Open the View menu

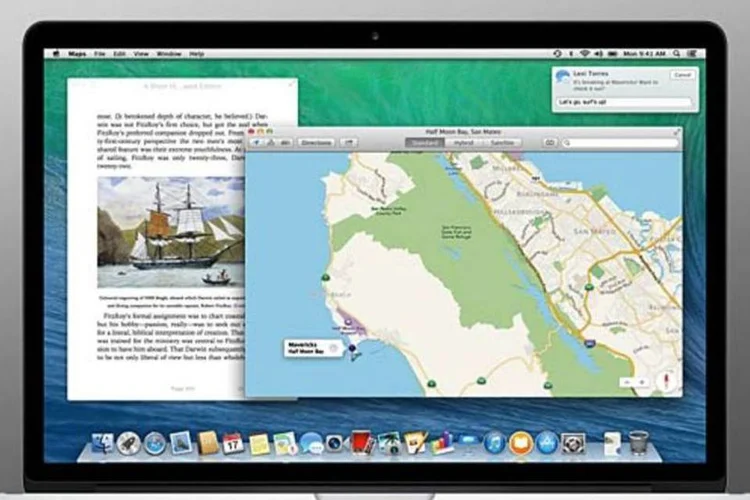pos(141,54)
